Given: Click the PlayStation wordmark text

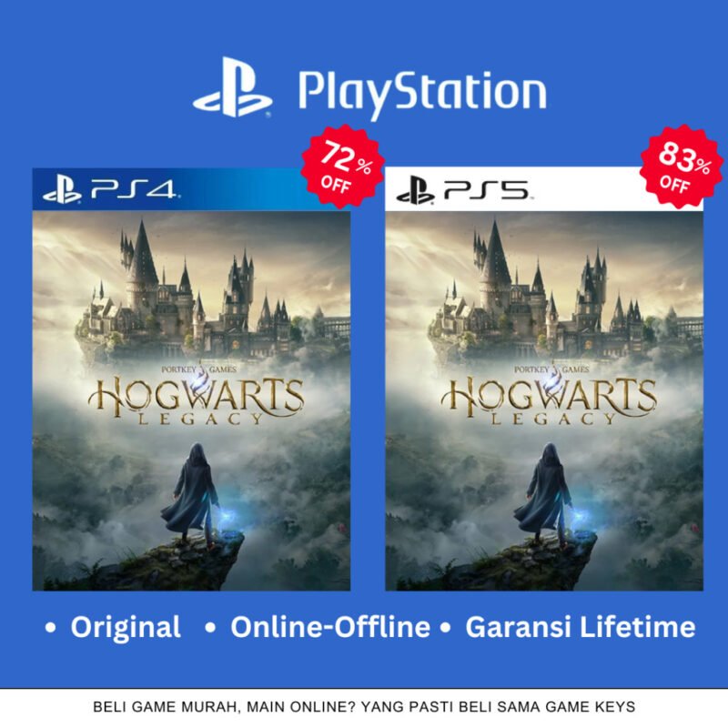Looking at the screenshot, I should pos(422,93).
